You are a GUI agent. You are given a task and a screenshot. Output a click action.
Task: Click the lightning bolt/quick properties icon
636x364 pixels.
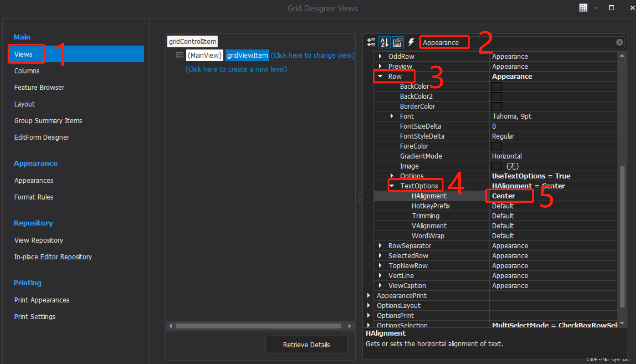(411, 42)
